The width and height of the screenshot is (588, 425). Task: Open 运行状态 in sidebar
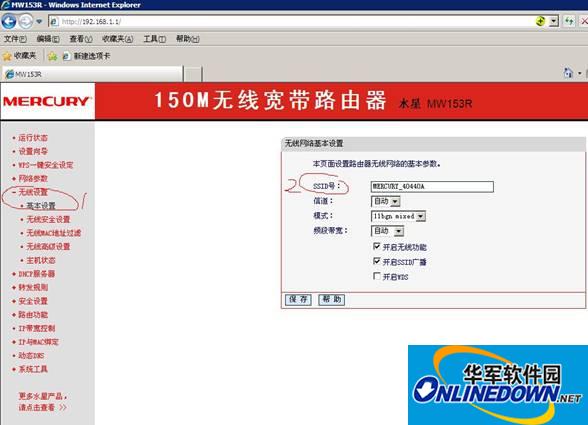tap(33, 138)
